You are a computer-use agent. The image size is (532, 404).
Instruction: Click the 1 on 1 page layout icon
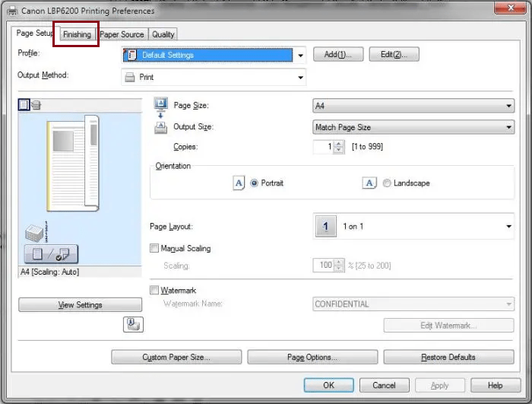coord(325,227)
